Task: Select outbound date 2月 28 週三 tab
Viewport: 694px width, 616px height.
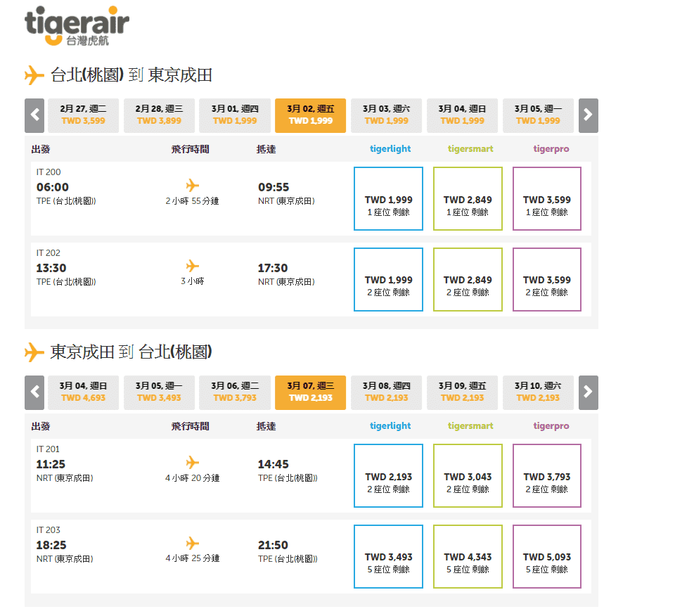Action: point(160,115)
